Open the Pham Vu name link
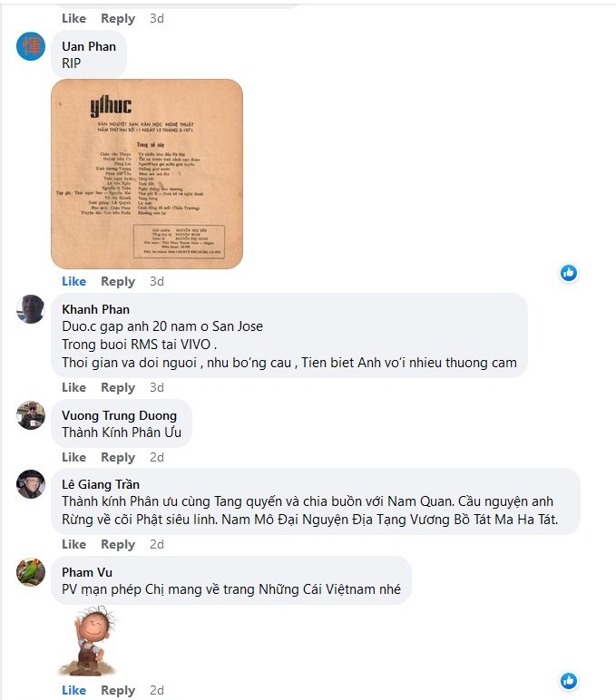The image size is (616, 700). coord(87,572)
